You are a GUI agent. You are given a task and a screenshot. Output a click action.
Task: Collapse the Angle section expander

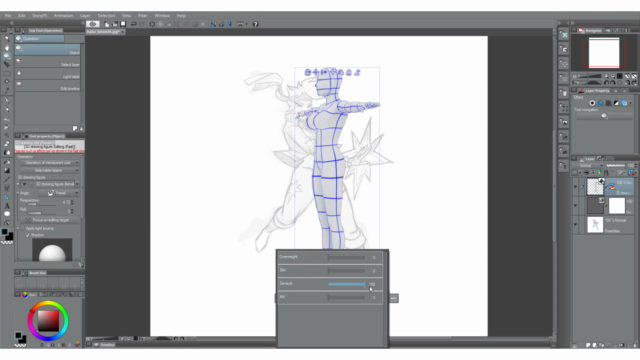18,193
